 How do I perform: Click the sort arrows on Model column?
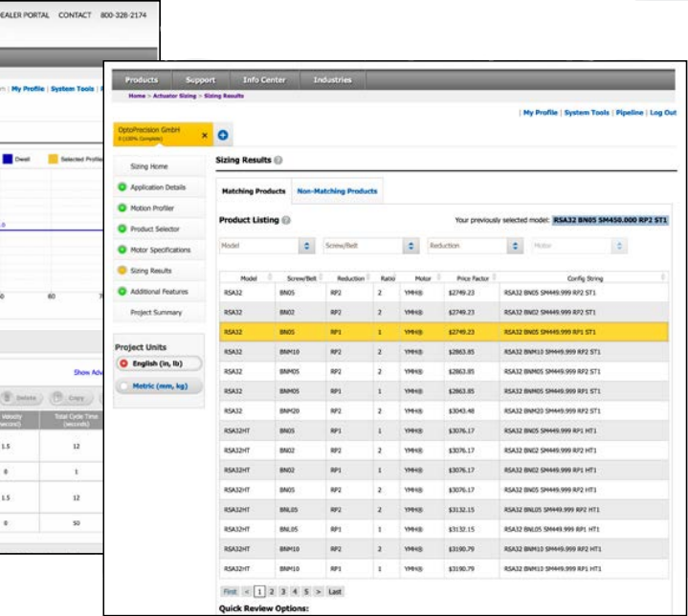(x=272, y=278)
